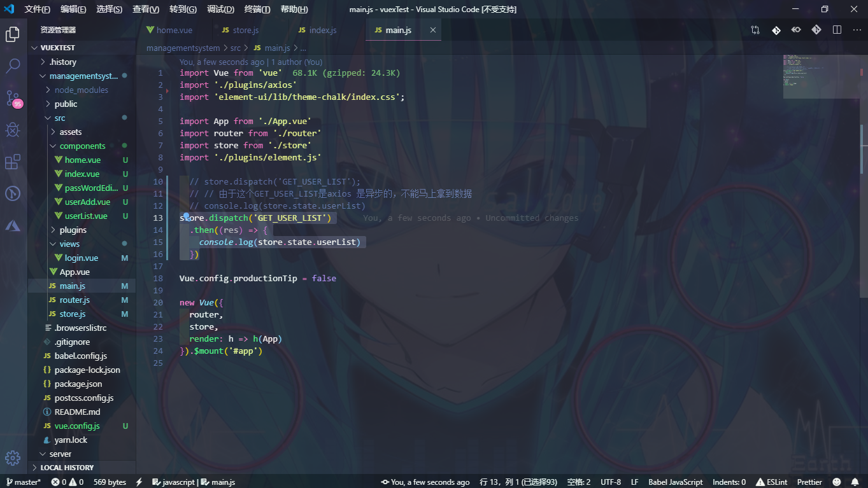Click the javascript | main.js status item
Image resolution: width=868 pixels, height=488 pixels.
coord(194,482)
